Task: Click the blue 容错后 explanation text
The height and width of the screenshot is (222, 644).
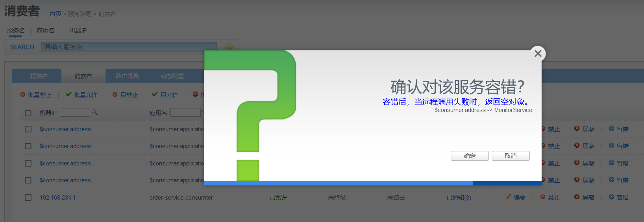Action: tap(456, 102)
